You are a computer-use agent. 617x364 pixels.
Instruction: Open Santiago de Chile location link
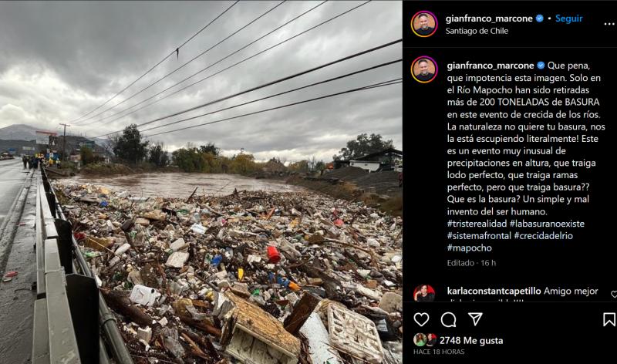tap(477, 31)
